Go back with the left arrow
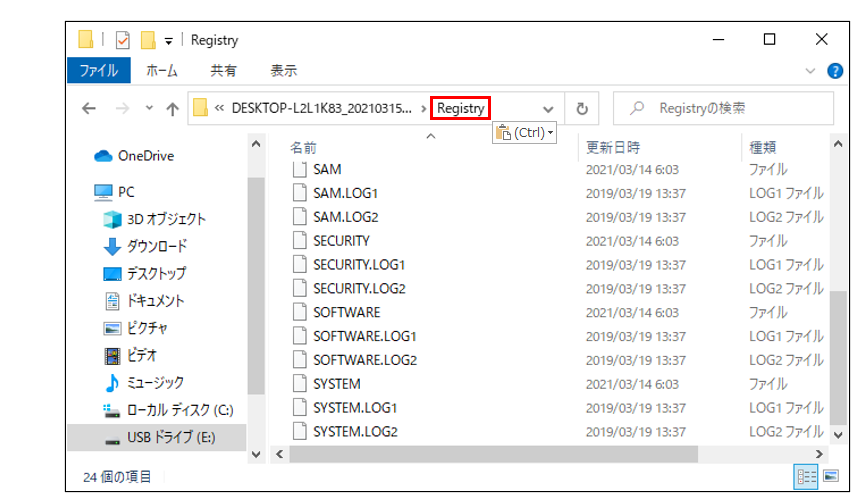The width and height of the screenshot is (863, 503). [x=89, y=108]
